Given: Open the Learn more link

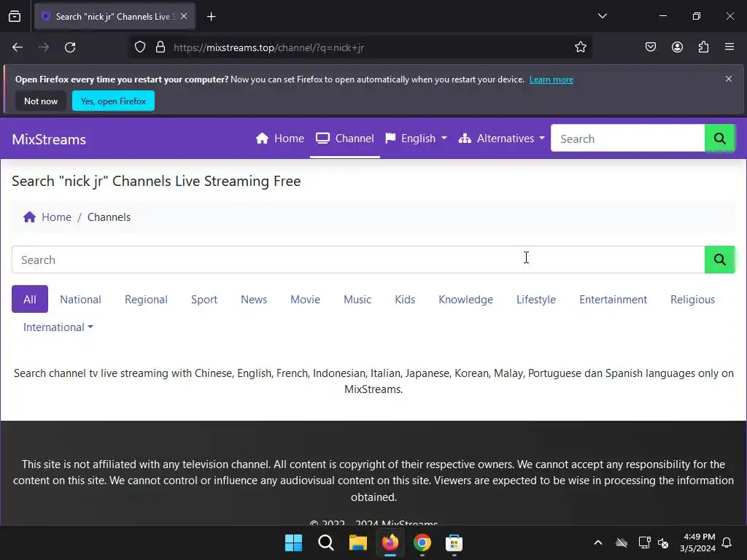Looking at the screenshot, I should [551, 79].
